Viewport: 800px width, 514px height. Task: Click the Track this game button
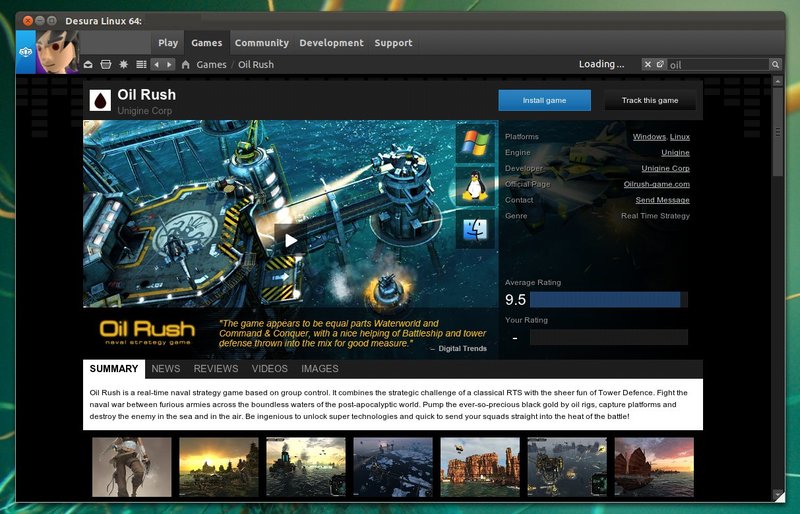pos(650,101)
